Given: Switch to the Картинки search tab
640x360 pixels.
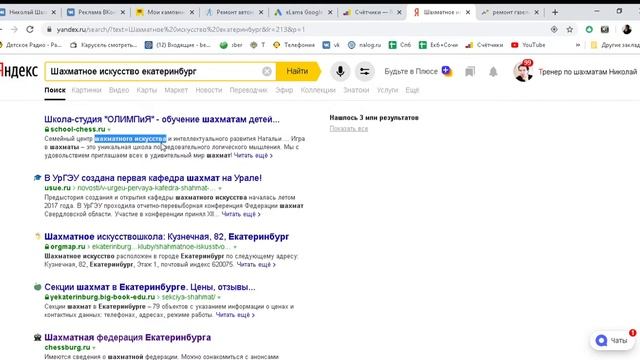Looking at the screenshot, I should pos(87,90).
